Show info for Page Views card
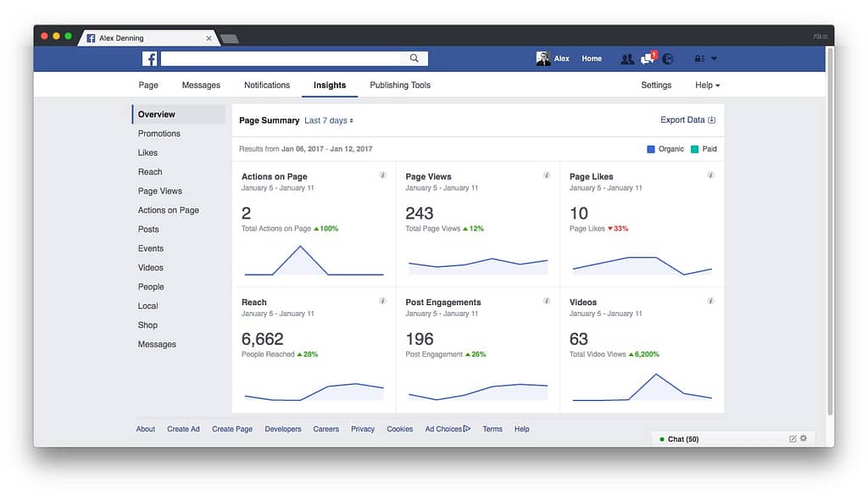The height and width of the screenshot is (495, 868). point(547,175)
